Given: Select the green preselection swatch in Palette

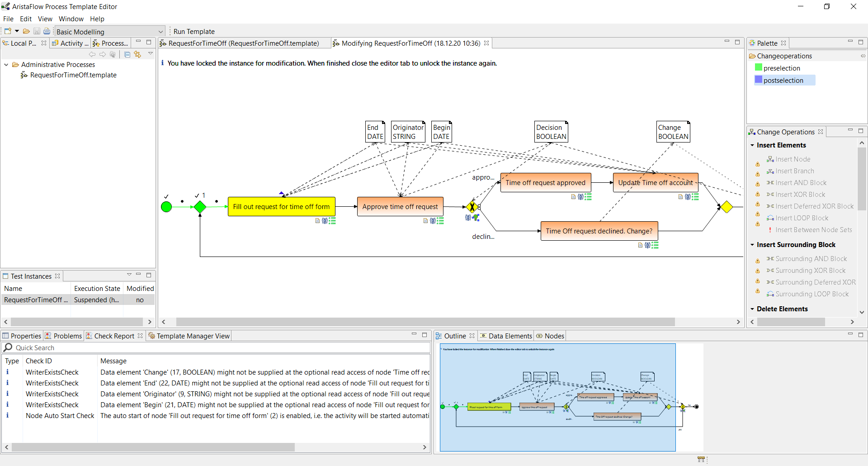Looking at the screenshot, I should click(x=759, y=67).
